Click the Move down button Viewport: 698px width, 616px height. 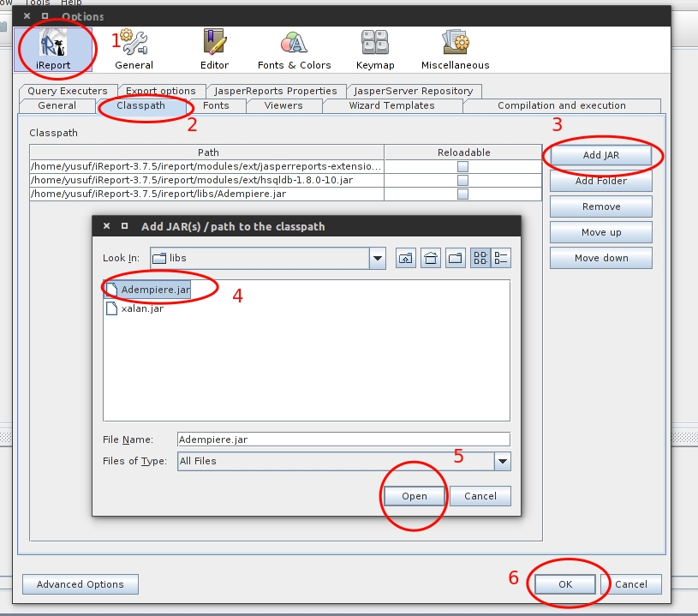[601, 258]
